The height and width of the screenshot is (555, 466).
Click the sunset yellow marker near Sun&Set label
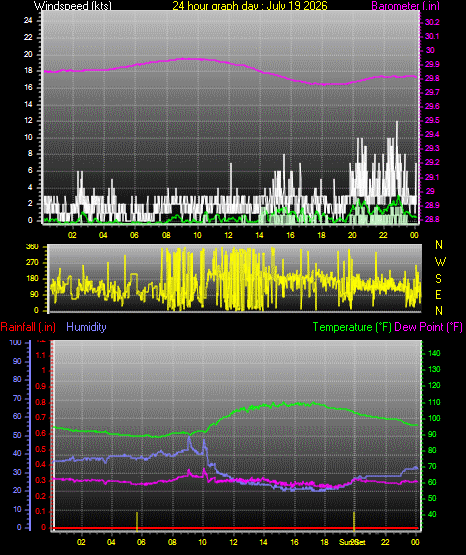pyautogui.click(x=354, y=521)
